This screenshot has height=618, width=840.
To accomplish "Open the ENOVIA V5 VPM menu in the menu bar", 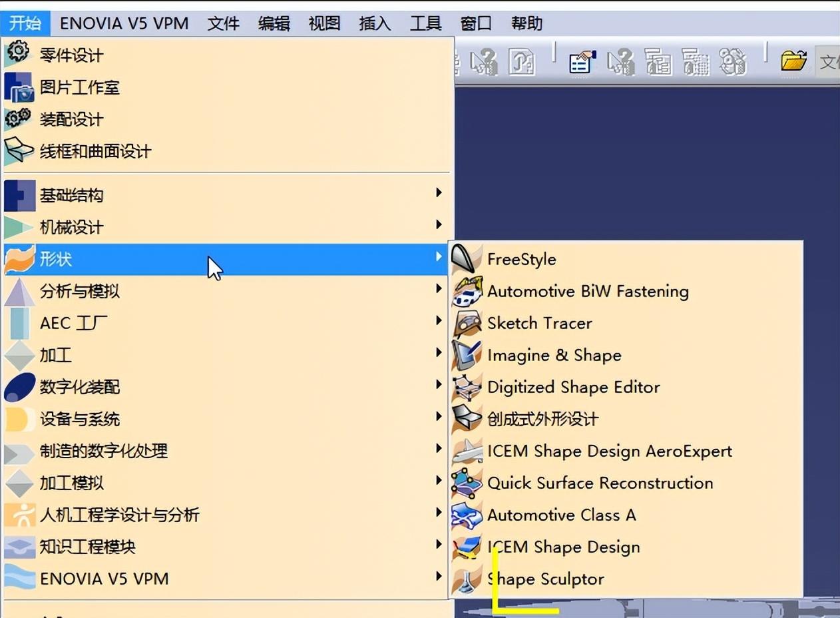I will click(124, 23).
